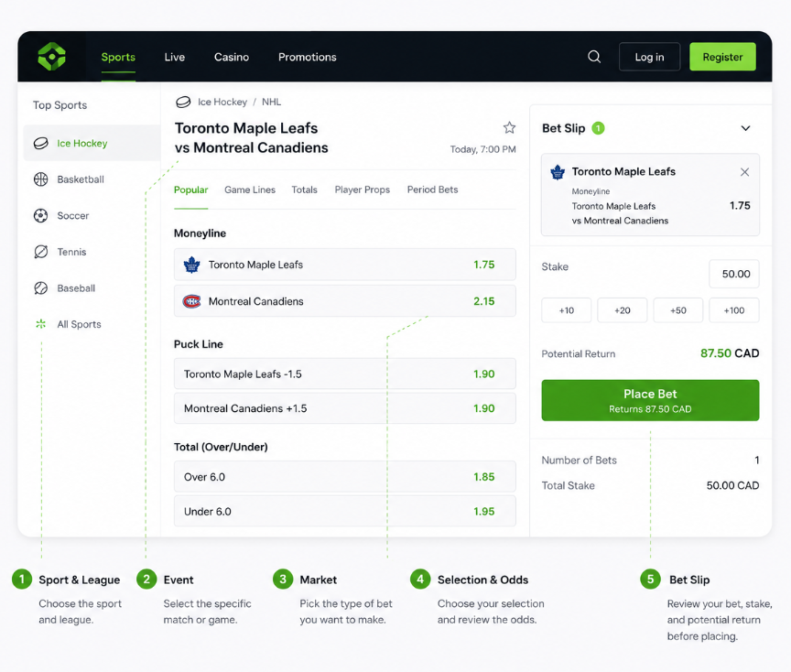
Task: Click the Place Bet button
Action: (x=650, y=400)
